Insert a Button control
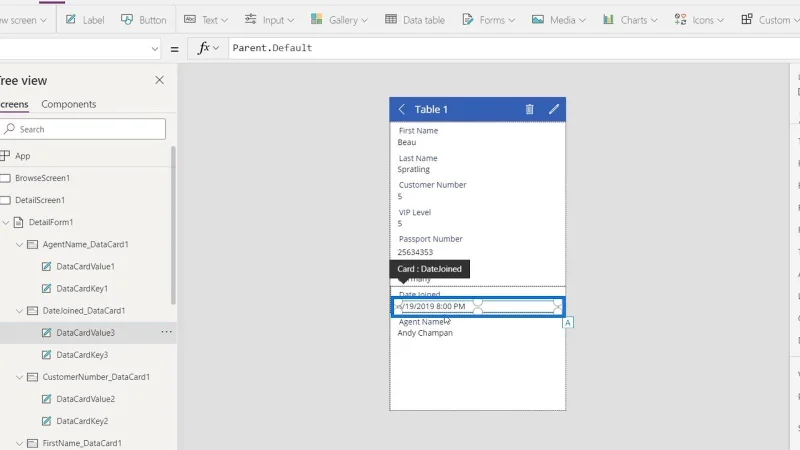The image size is (800, 450). (x=143, y=20)
